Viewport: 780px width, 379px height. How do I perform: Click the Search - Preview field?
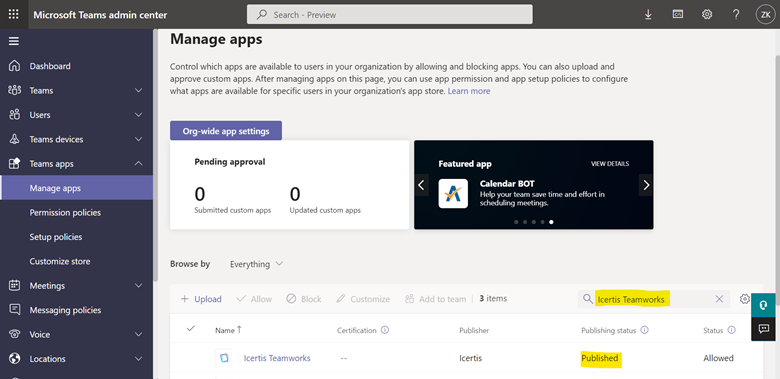tap(390, 14)
